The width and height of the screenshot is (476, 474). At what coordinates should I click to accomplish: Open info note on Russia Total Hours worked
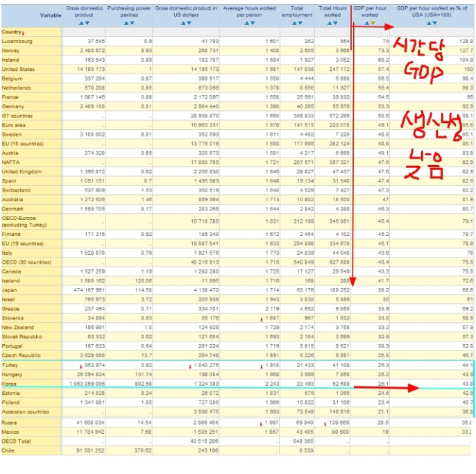pyautogui.click(x=325, y=424)
